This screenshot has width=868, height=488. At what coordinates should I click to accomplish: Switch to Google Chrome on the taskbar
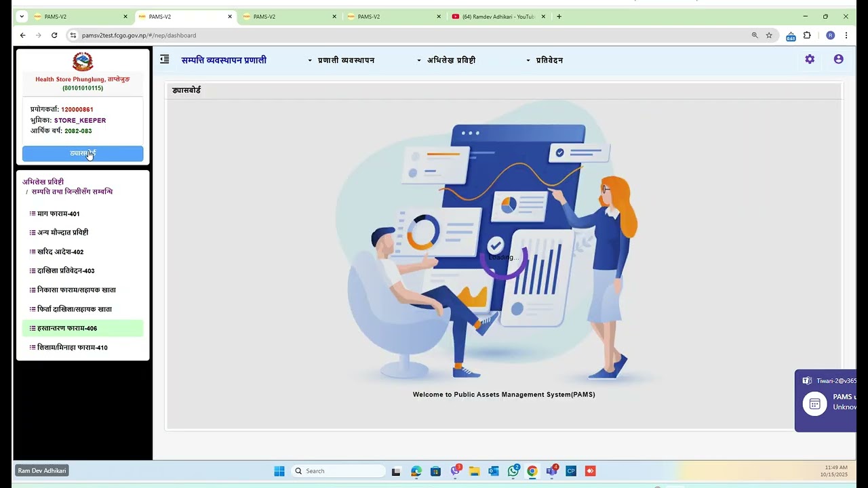point(532,471)
